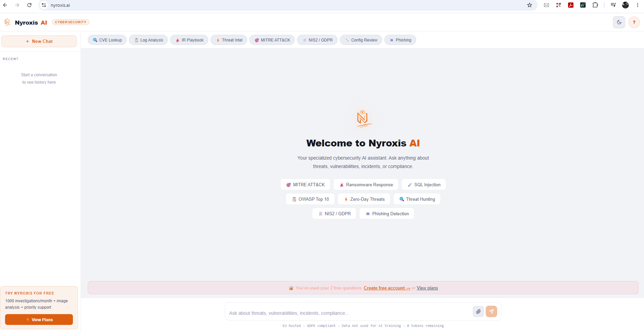Click the CYBERSECURITY badge in header
644x332 pixels.
click(x=71, y=22)
